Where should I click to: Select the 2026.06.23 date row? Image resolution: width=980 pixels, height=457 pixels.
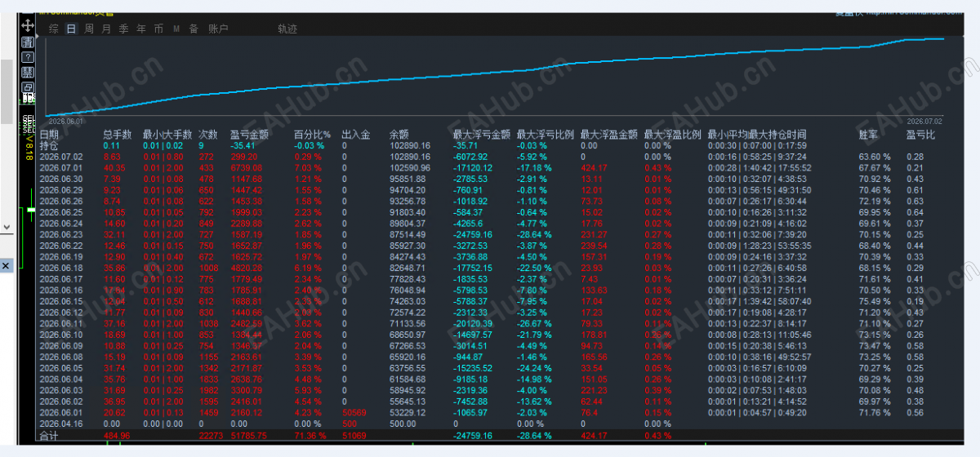point(61,234)
